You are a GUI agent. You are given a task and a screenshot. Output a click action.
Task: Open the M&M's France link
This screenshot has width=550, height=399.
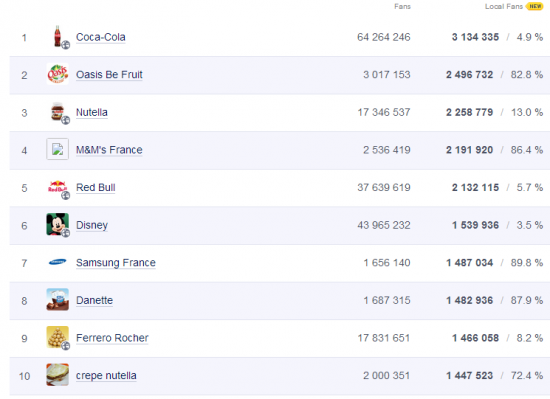(109, 150)
